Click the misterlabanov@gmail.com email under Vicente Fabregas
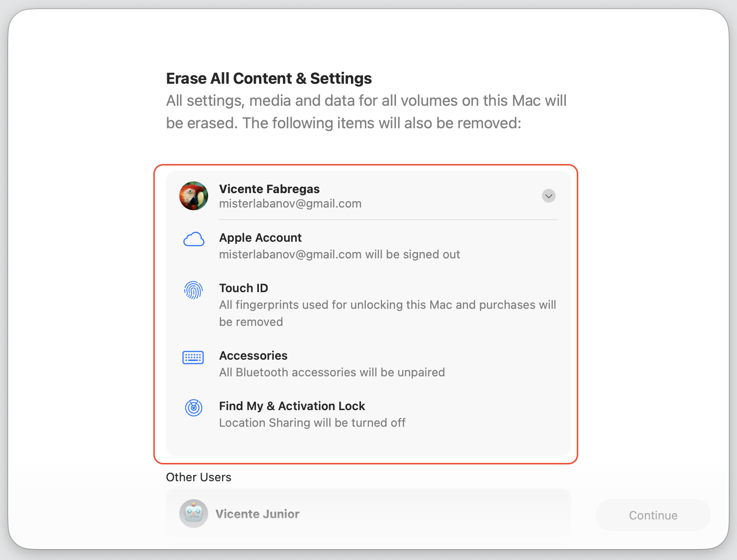The image size is (737, 560). pyautogui.click(x=290, y=204)
